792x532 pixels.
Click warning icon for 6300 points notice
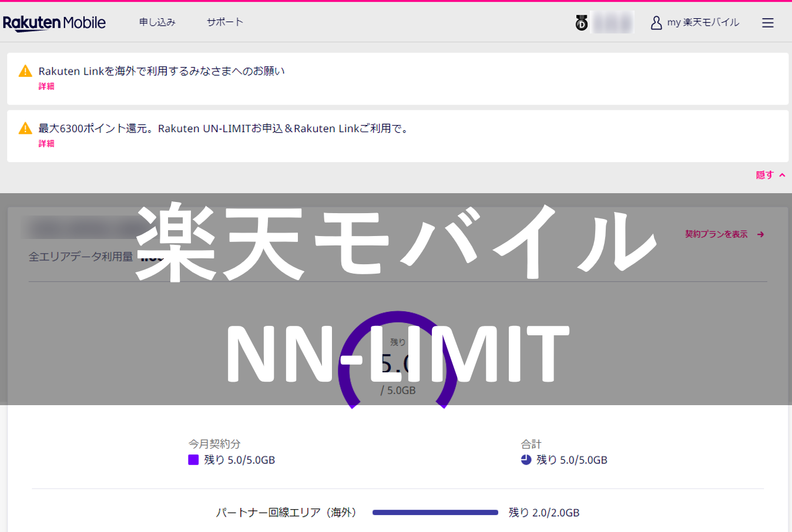[x=25, y=128]
